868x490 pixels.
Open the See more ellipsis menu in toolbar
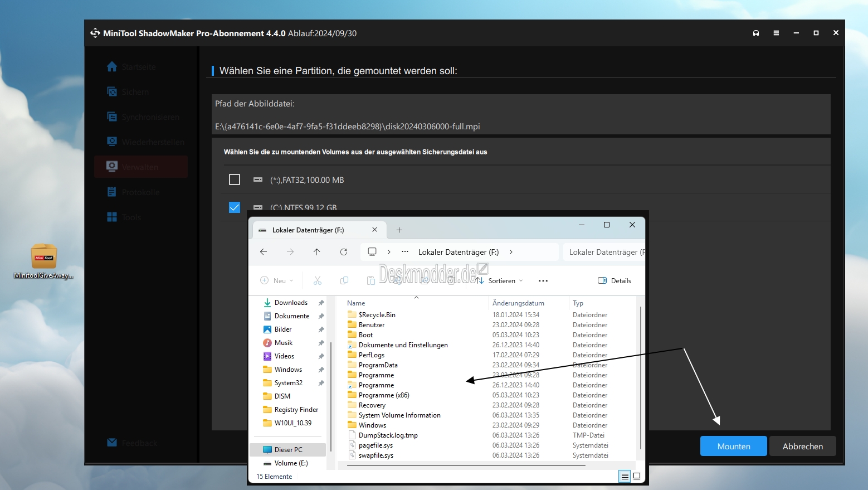click(543, 280)
